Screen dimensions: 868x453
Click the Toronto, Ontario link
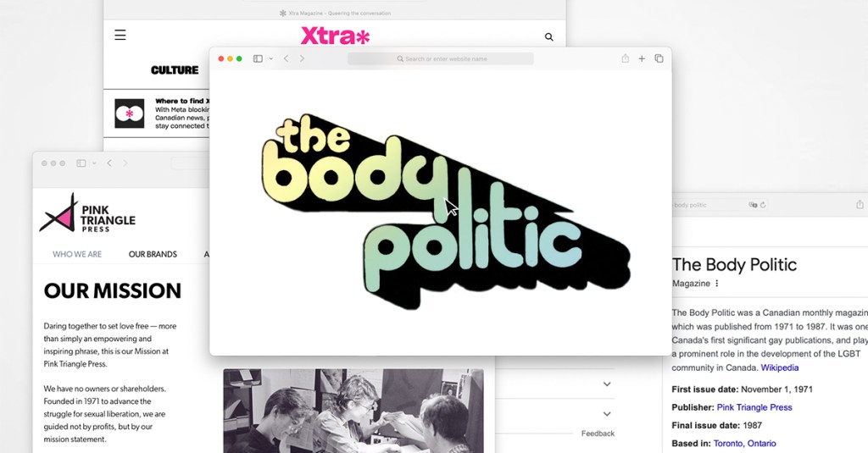point(744,443)
